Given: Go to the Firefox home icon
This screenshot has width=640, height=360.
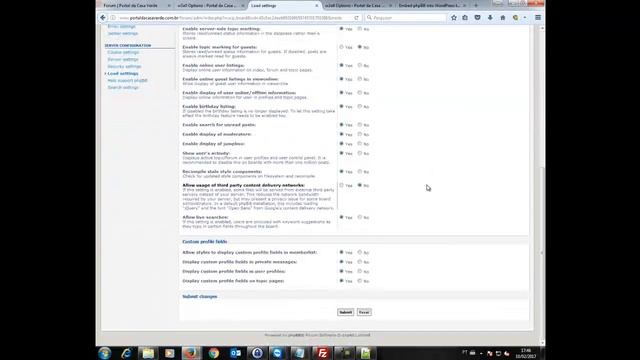Looking at the screenshot, I should [503, 18].
